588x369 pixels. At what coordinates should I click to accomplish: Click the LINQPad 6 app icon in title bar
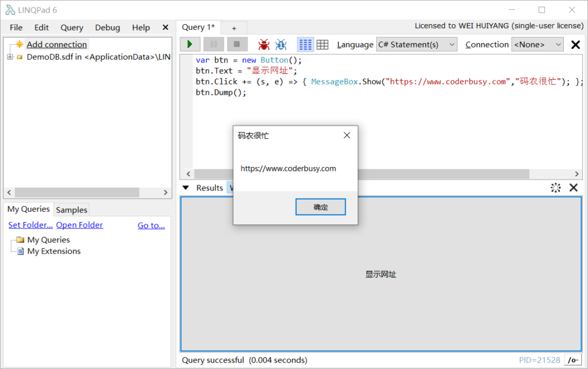(10, 10)
